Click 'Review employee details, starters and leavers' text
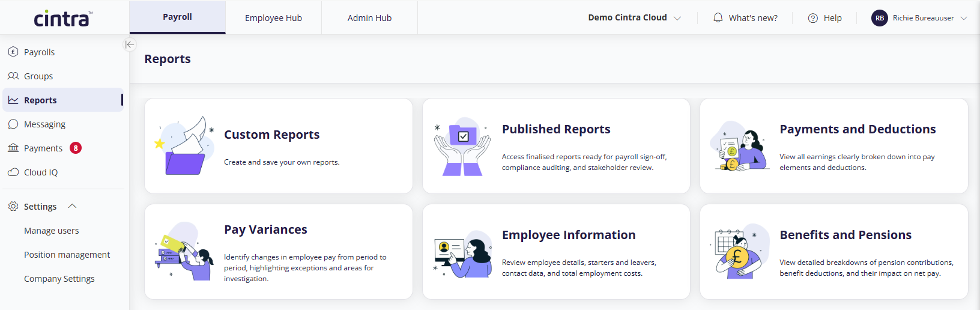The height and width of the screenshot is (310, 980). (579, 268)
